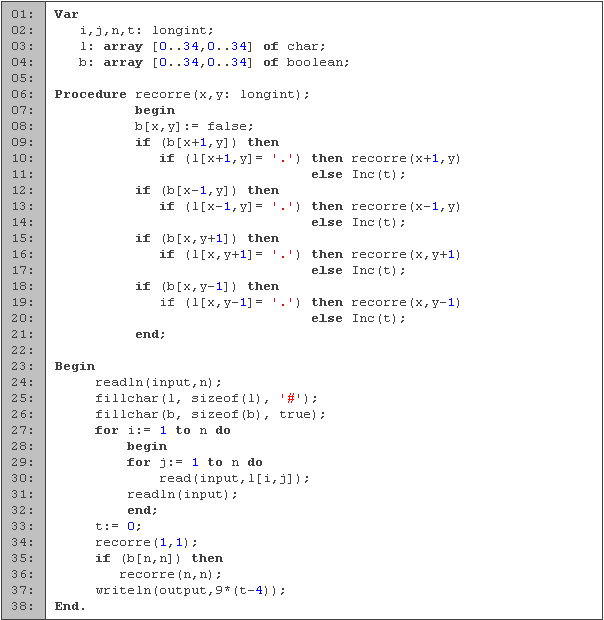Screen dimensions: 604x620
Task: Click line number 34: in the gutter
Action: coord(23,542)
